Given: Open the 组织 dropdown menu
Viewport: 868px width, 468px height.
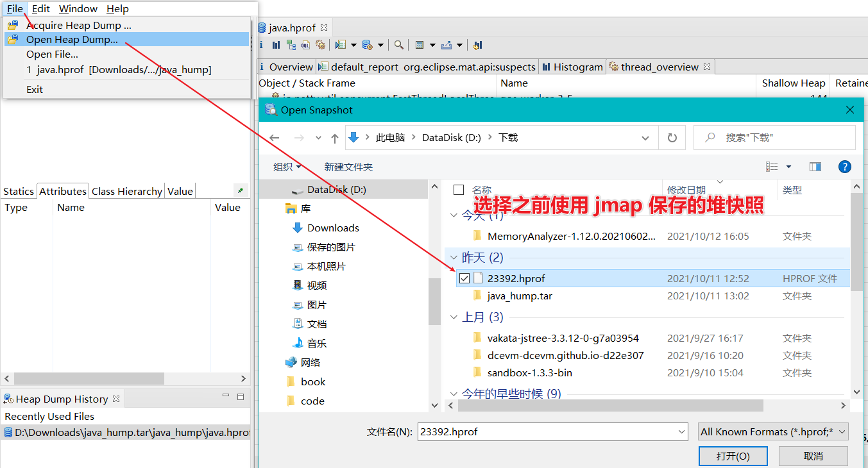Looking at the screenshot, I should tap(287, 167).
